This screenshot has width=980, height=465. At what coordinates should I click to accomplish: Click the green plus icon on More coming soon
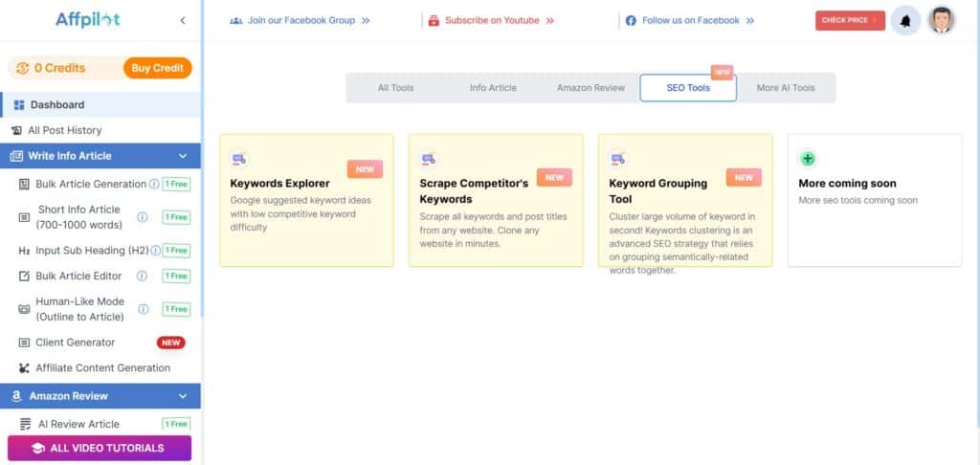point(808,159)
